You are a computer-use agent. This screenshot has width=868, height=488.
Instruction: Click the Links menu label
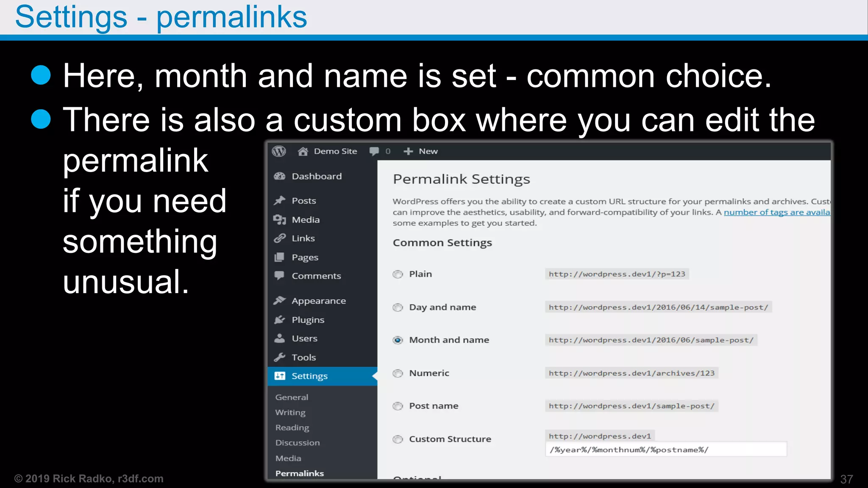(x=303, y=238)
